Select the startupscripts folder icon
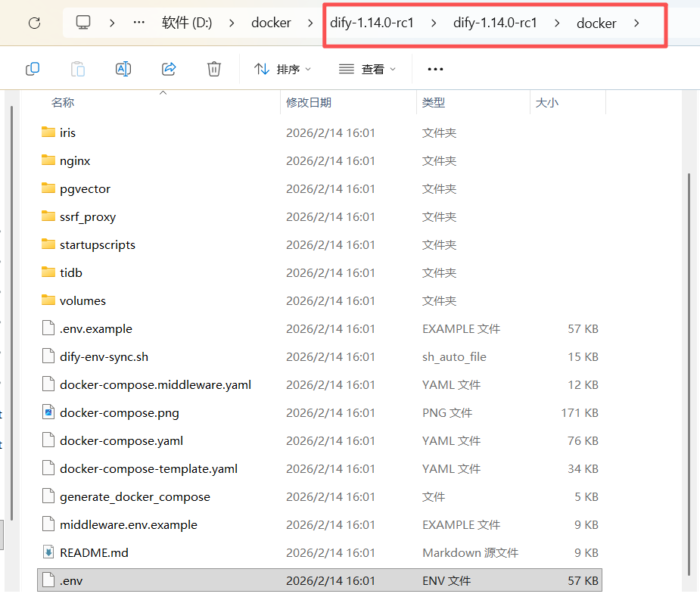The image size is (700, 597). point(48,244)
